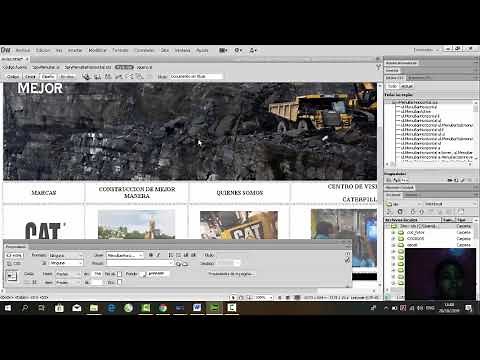
Task: Click the indent icon in Properties
Action: pyautogui.click(x=193, y=255)
